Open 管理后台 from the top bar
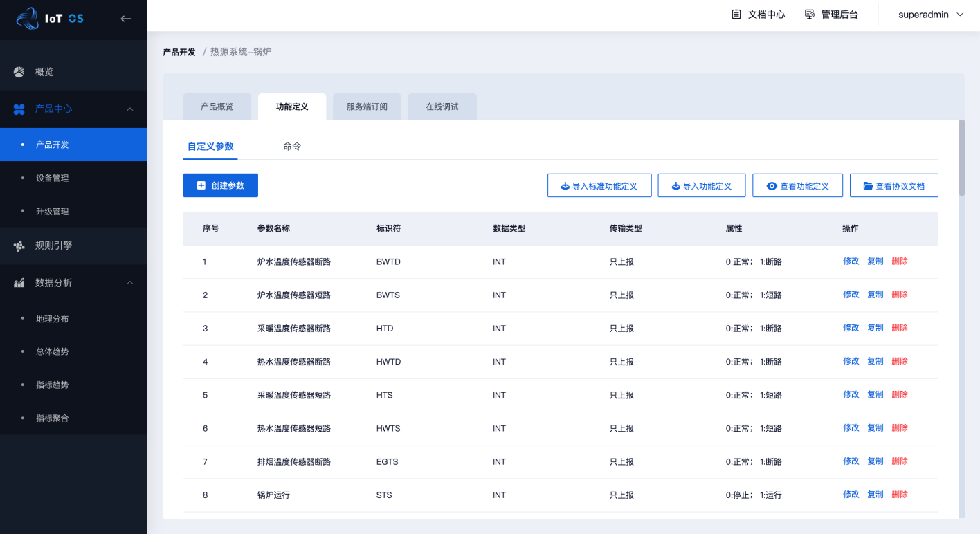This screenshot has width=980, height=534. (831, 15)
